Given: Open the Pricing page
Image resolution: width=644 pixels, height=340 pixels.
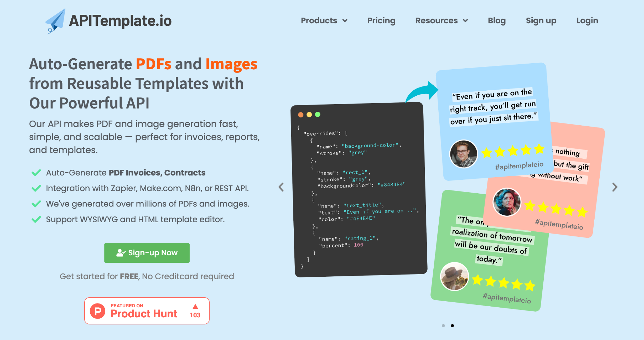Looking at the screenshot, I should coord(381,20).
